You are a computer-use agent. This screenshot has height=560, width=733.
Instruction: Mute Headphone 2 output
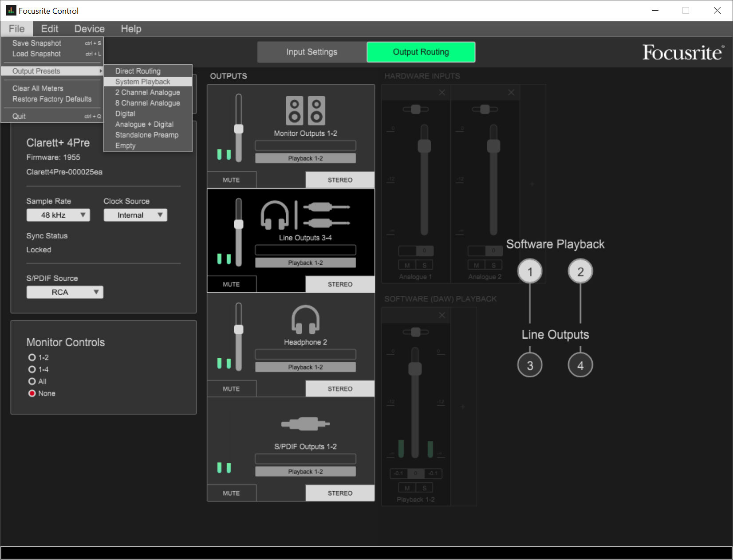pyautogui.click(x=232, y=389)
